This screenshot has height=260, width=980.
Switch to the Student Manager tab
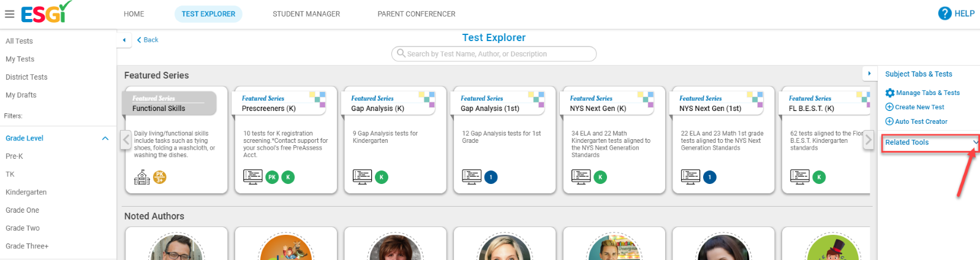306,13
